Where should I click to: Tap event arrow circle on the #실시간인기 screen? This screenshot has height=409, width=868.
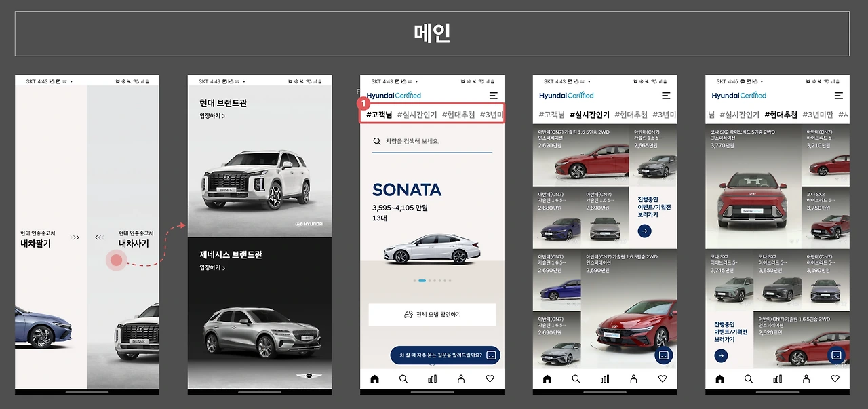click(645, 231)
